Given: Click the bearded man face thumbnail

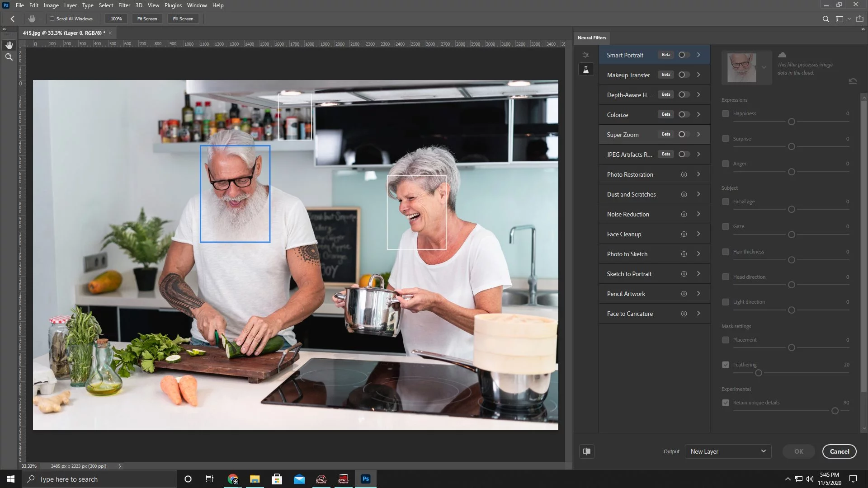Looking at the screenshot, I should pos(741,68).
